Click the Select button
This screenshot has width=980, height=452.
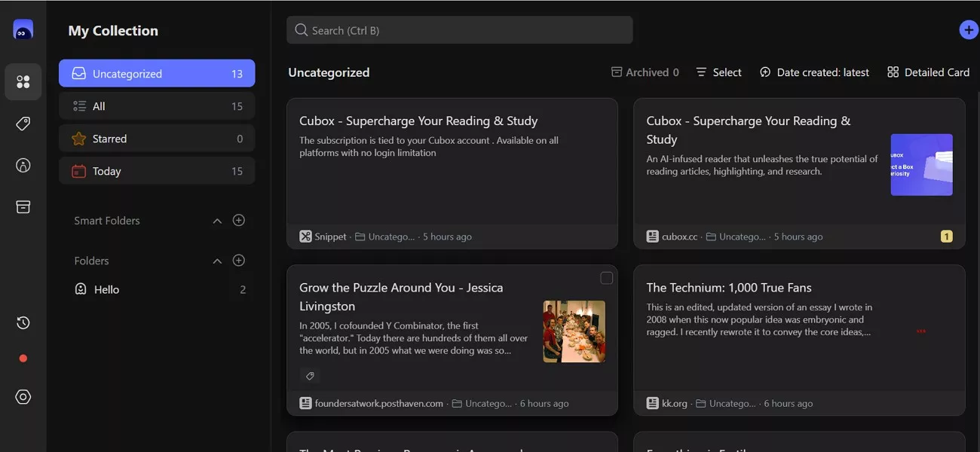click(718, 72)
